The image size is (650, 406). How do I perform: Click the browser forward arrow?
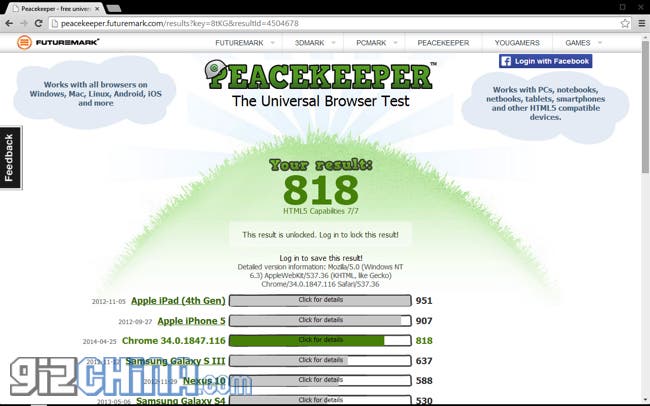[x=24, y=23]
